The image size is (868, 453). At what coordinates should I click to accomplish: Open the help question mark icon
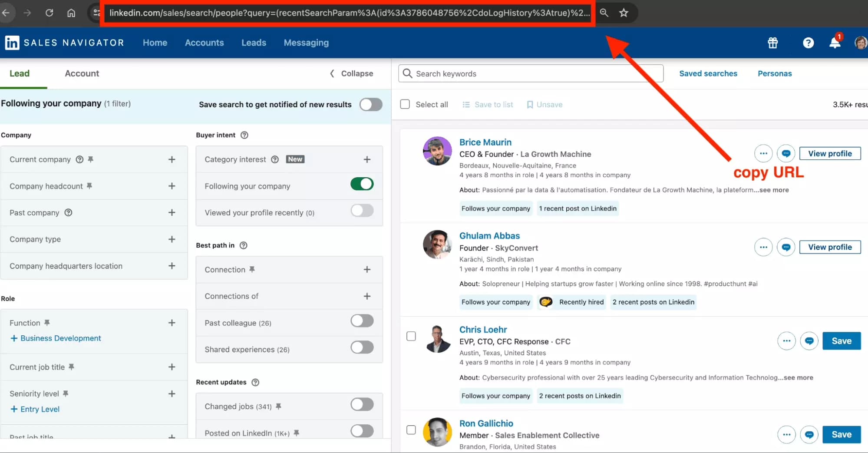[x=808, y=43]
